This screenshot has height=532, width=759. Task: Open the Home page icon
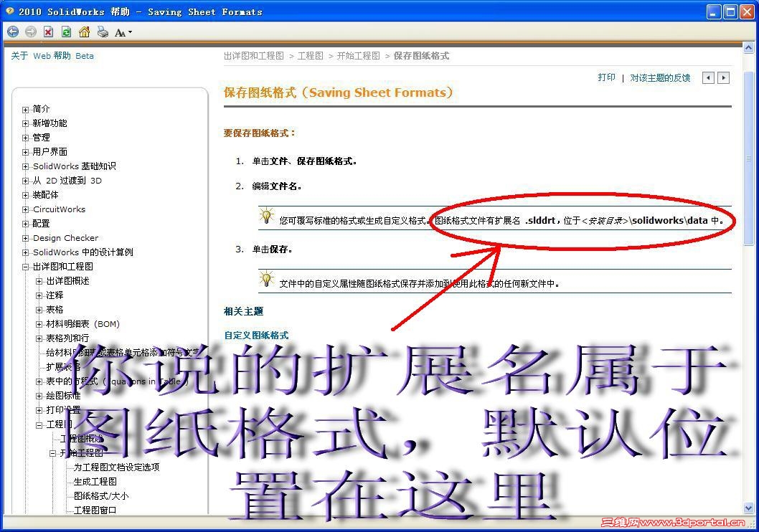coord(84,32)
